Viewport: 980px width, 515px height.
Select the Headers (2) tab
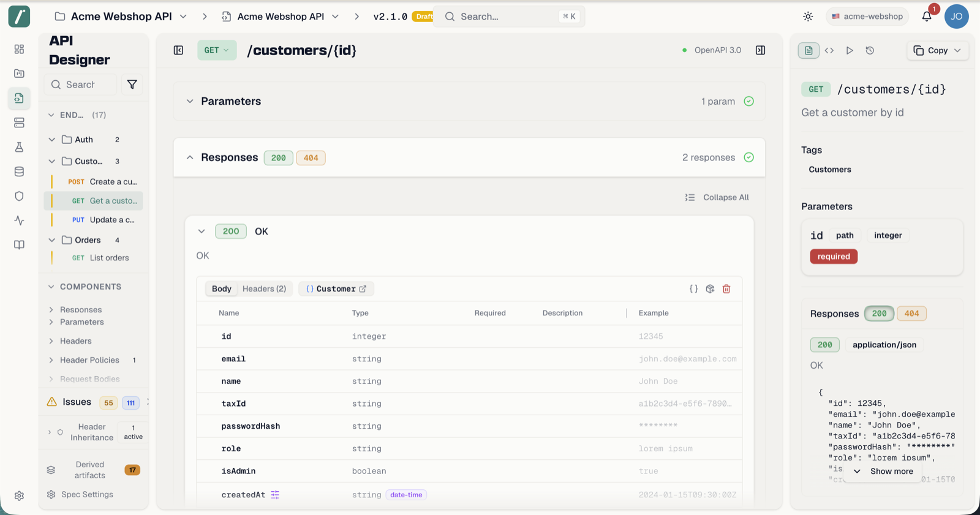coord(264,289)
